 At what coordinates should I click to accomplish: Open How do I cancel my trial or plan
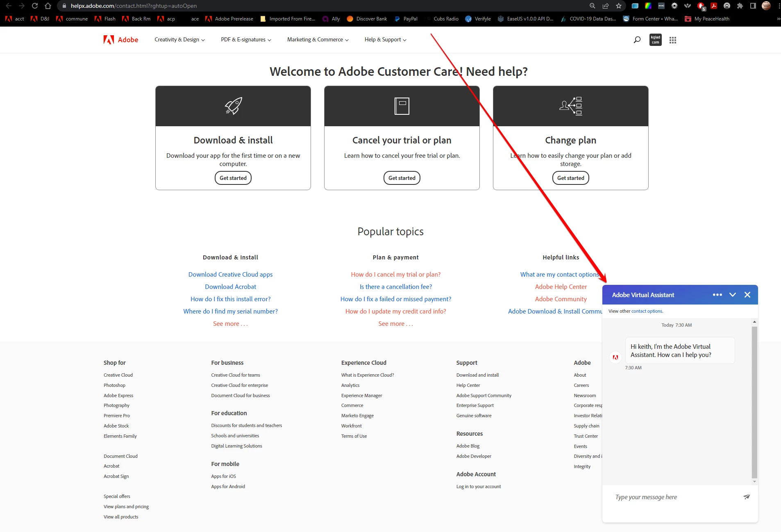[x=395, y=275]
